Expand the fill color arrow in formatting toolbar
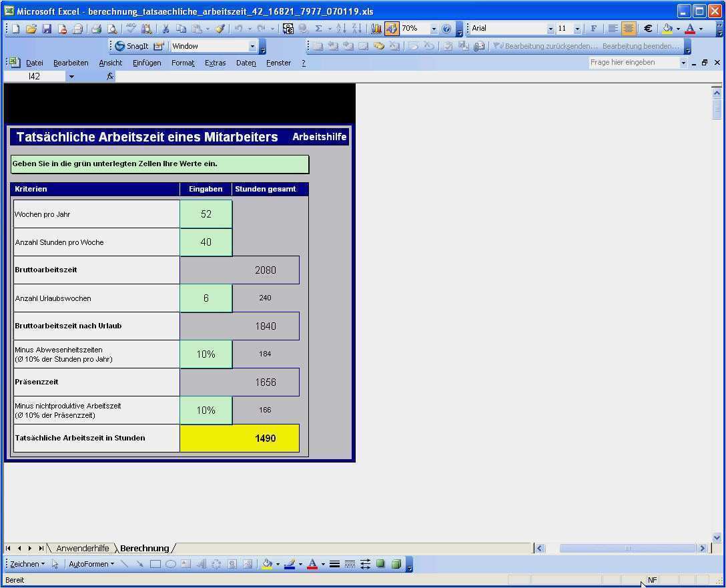Image resolution: width=726 pixels, height=588 pixels. (x=679, y=29)
